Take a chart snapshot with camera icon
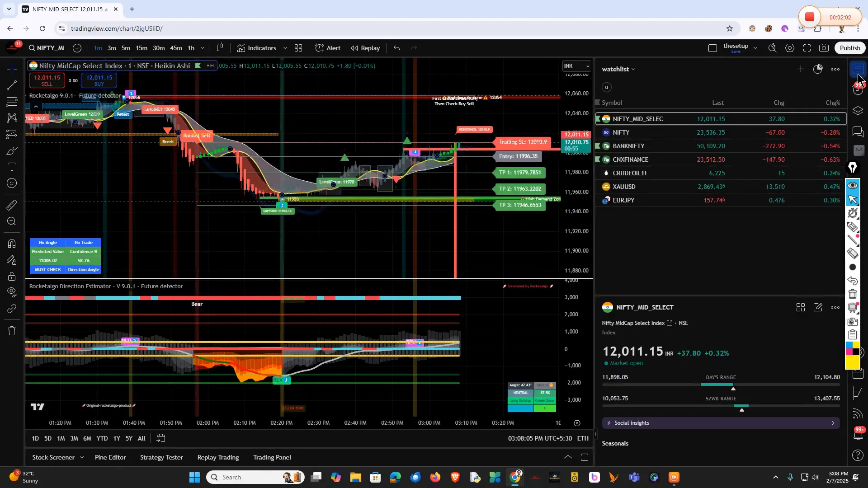 (824, 47)
